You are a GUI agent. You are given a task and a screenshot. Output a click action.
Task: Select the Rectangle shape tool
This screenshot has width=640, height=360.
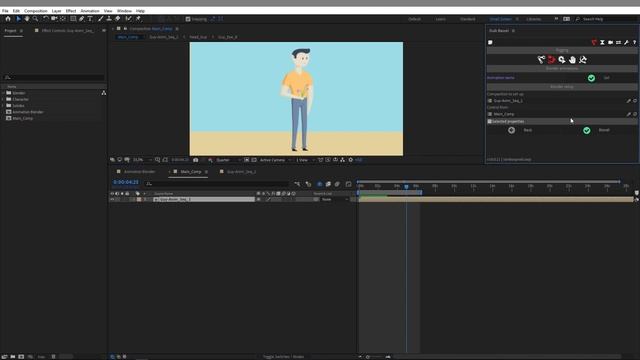73,19
